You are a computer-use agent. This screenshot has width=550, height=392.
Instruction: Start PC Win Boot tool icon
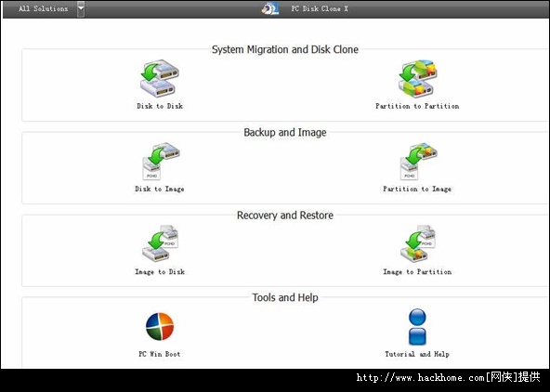coord(160,326)
